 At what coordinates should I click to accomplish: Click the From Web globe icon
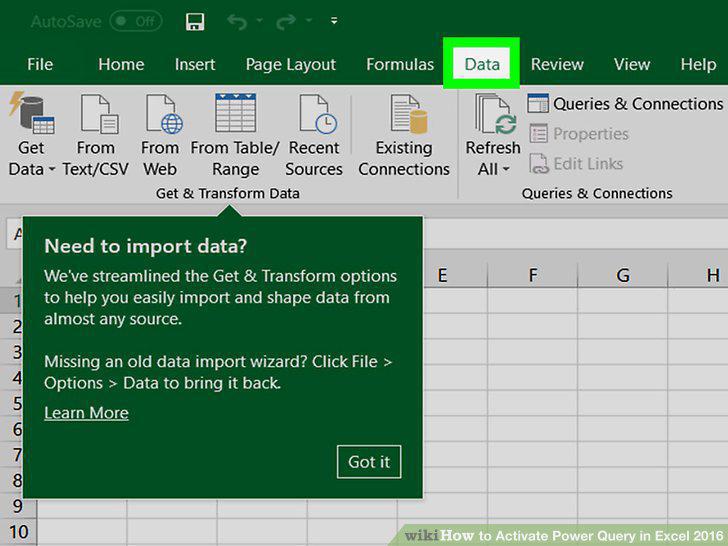click(x=164, y=114)
